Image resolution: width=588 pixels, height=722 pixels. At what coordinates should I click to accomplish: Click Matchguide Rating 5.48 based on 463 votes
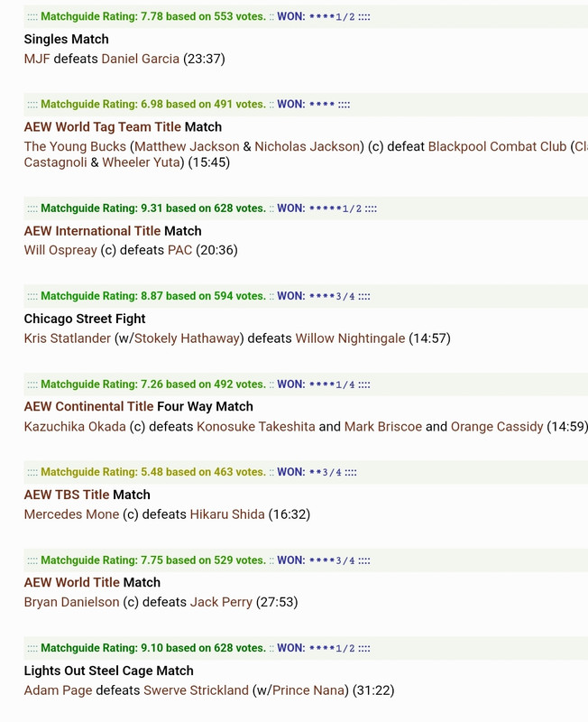coord(153,472)
